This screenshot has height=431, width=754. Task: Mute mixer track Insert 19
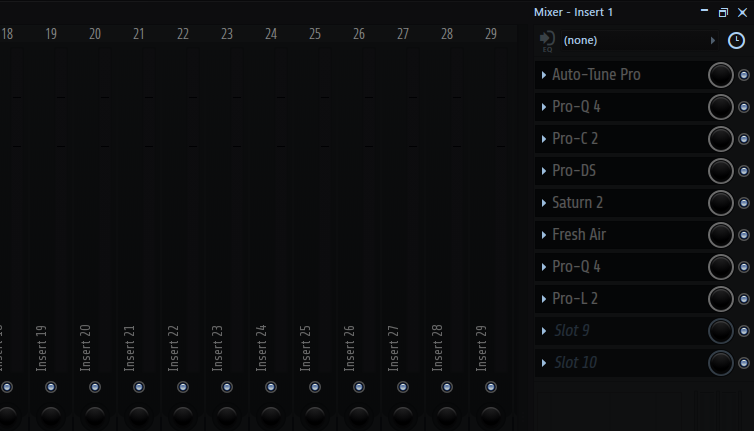click(51, 387)
